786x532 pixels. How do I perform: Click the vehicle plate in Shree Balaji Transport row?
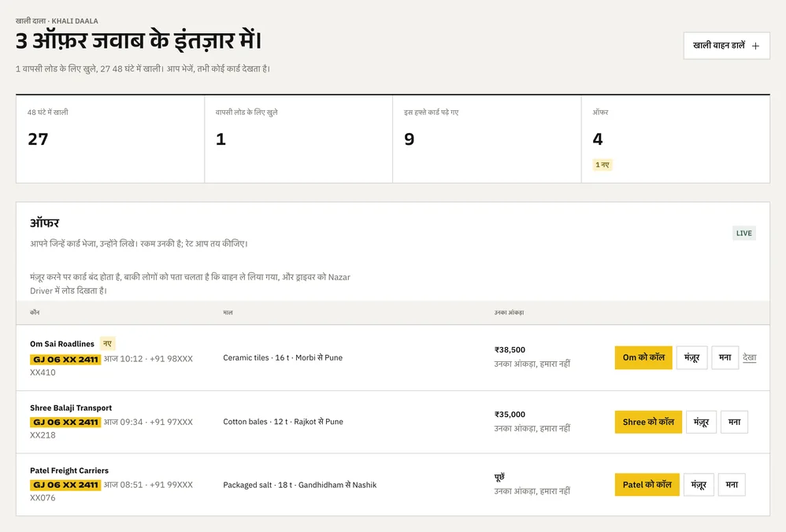pos(65,423)
